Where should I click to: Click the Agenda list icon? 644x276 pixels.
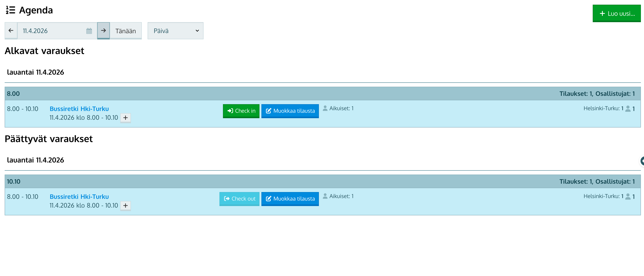click(x=10, y=10)
